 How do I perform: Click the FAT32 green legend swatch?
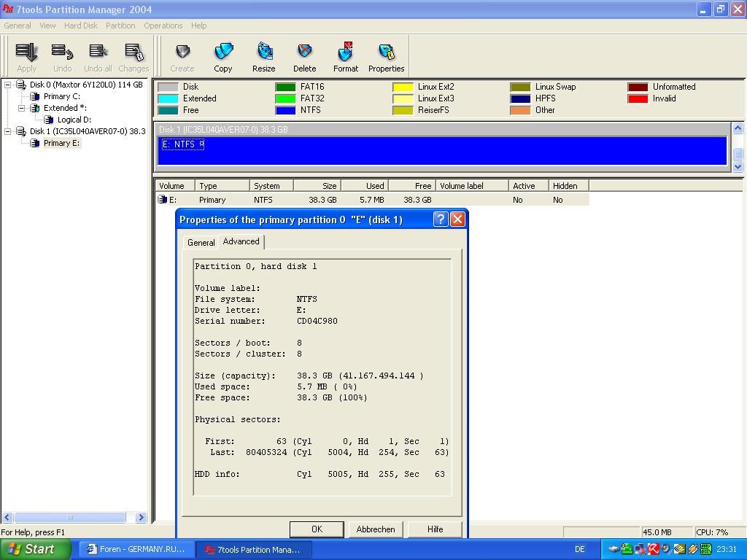285,98
